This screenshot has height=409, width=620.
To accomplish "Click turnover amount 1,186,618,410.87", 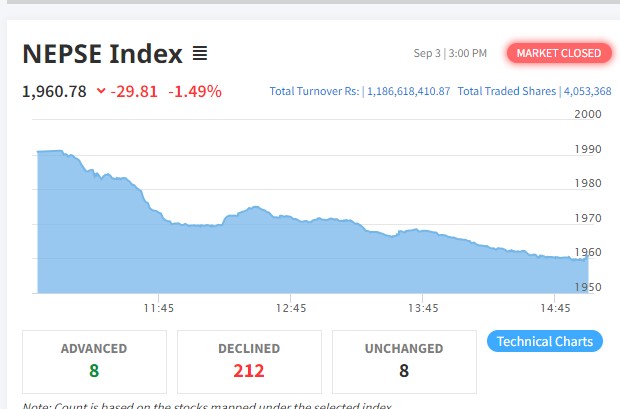I will coord(408,92).
